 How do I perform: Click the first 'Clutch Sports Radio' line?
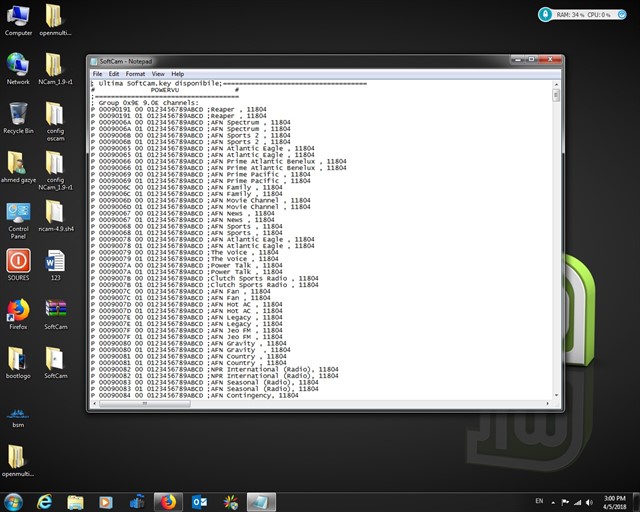[204, 278]
